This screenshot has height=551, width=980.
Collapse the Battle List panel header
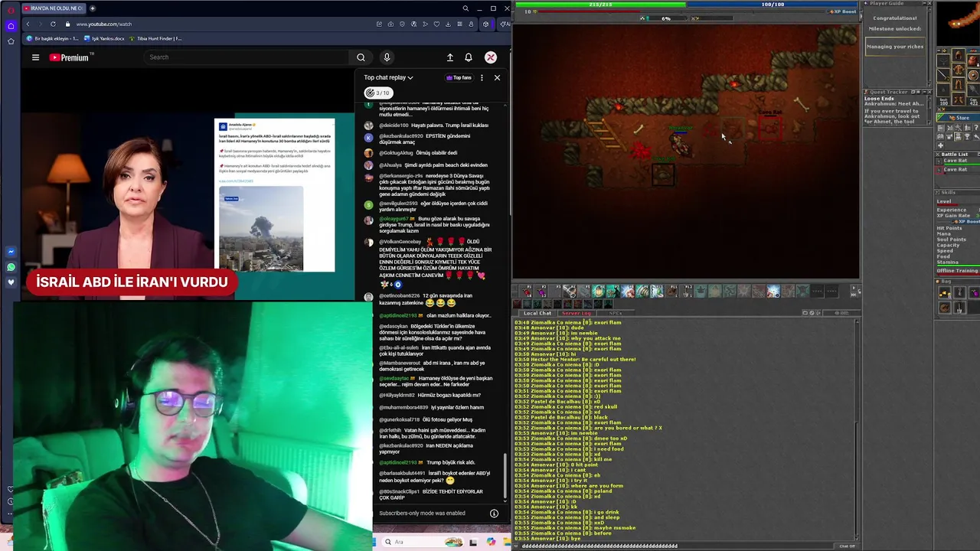point(957,155)
